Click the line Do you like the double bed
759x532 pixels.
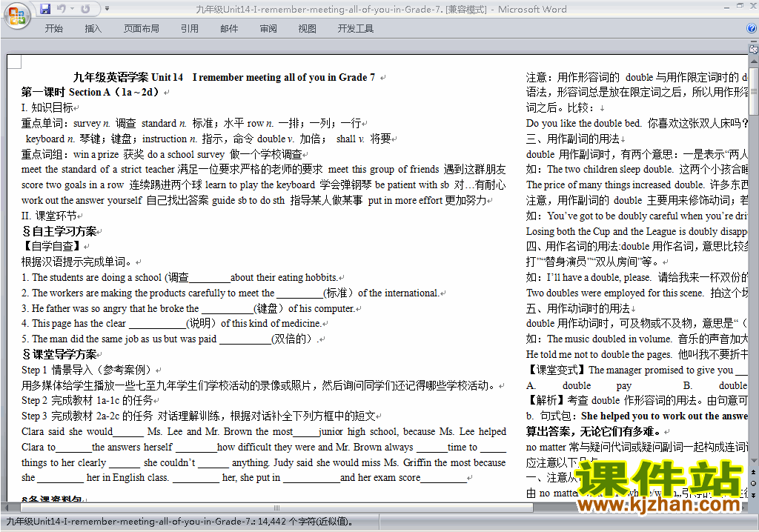[637, 123]
